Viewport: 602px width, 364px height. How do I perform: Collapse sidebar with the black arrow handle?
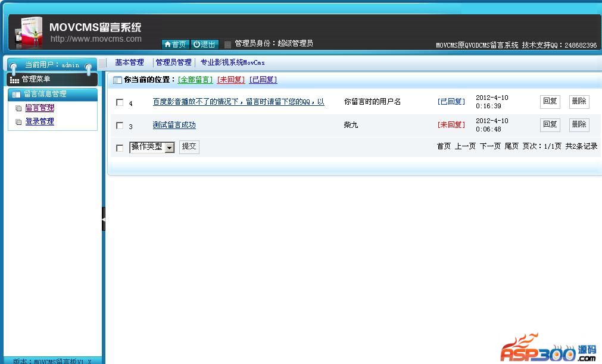point(103,219)
